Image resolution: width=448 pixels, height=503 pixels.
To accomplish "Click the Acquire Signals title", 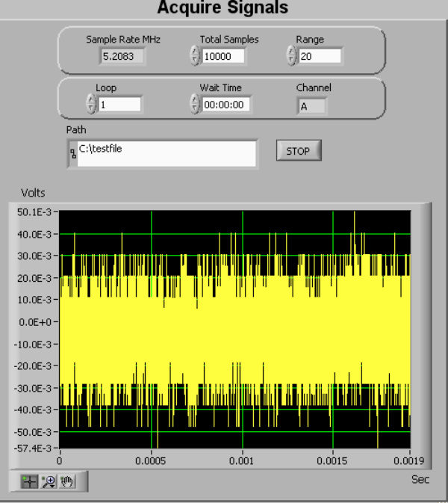I will click(x=223, y=7).
